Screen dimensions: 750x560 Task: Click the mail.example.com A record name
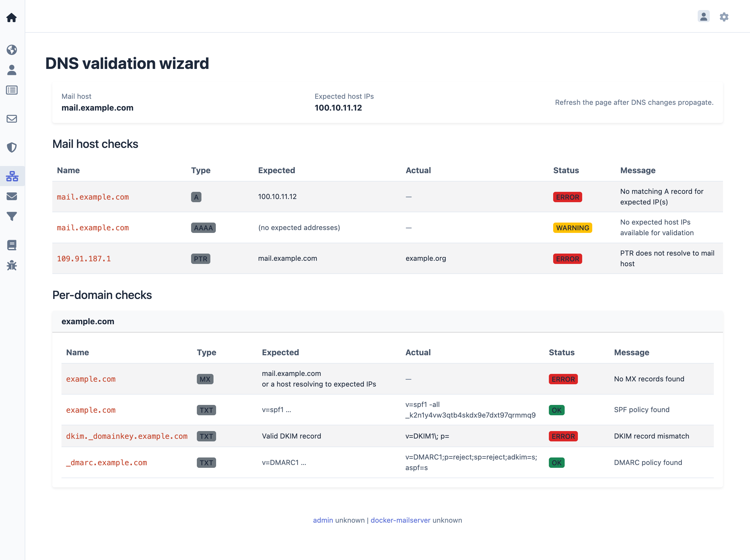93,197
